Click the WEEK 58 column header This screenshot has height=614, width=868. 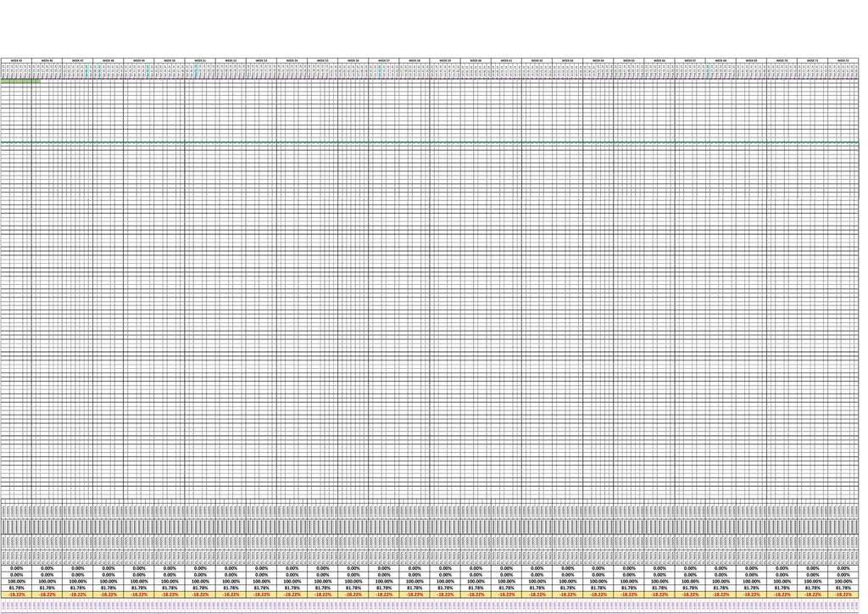(x=415, y=60)
